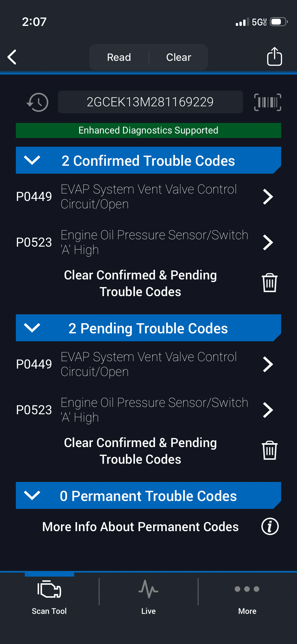Tap trash icon under Pending codes
Viewport: 297px width, 644px height.
tap(269, 450)
